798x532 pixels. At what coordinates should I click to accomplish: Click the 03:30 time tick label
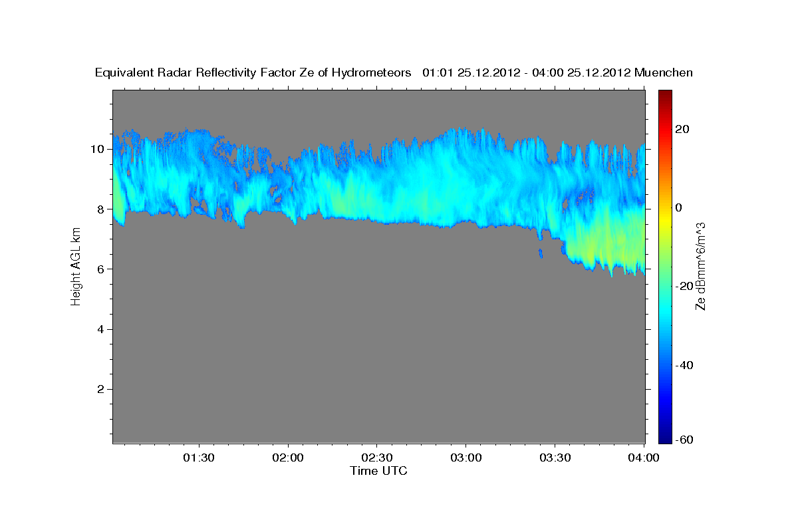click(x=555, y=458)
